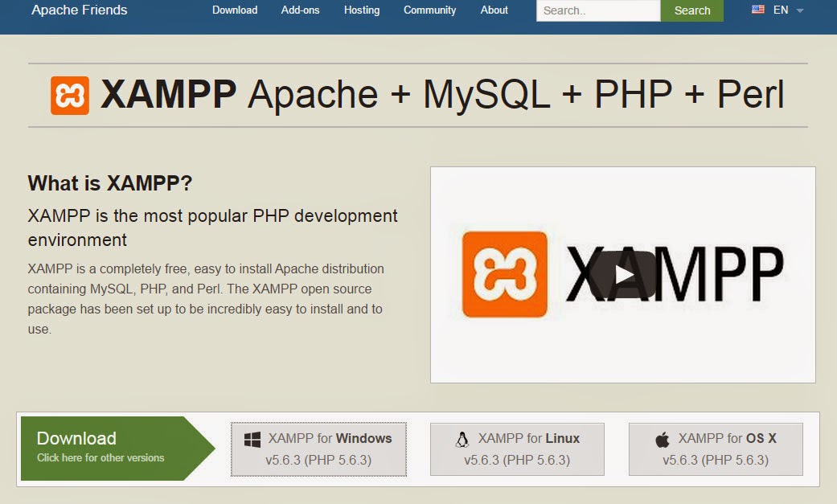
Task: Go to the Hosting page
Action: point(361,10)
